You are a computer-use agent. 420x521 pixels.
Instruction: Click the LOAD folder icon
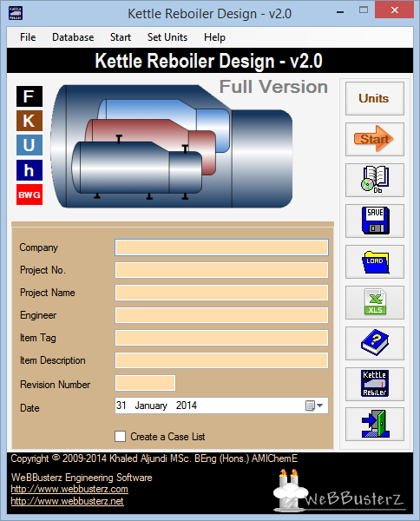[375, 262]
